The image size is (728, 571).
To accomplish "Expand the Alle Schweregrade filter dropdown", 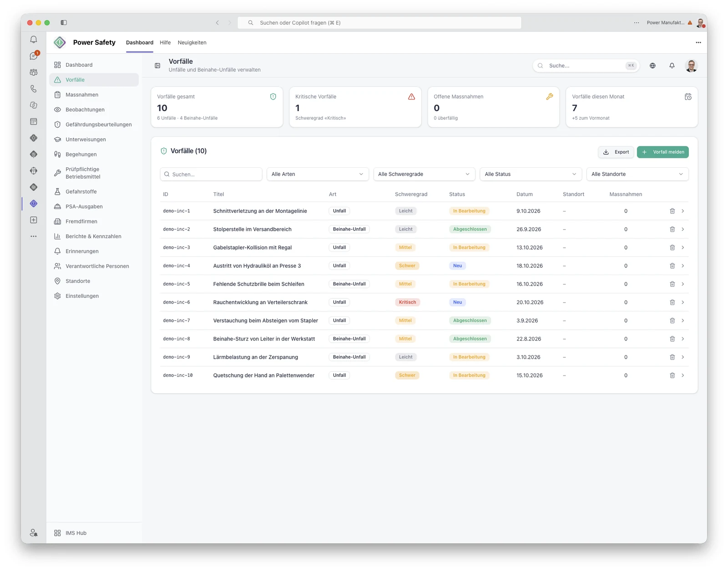I will click(x=424, y=174).
